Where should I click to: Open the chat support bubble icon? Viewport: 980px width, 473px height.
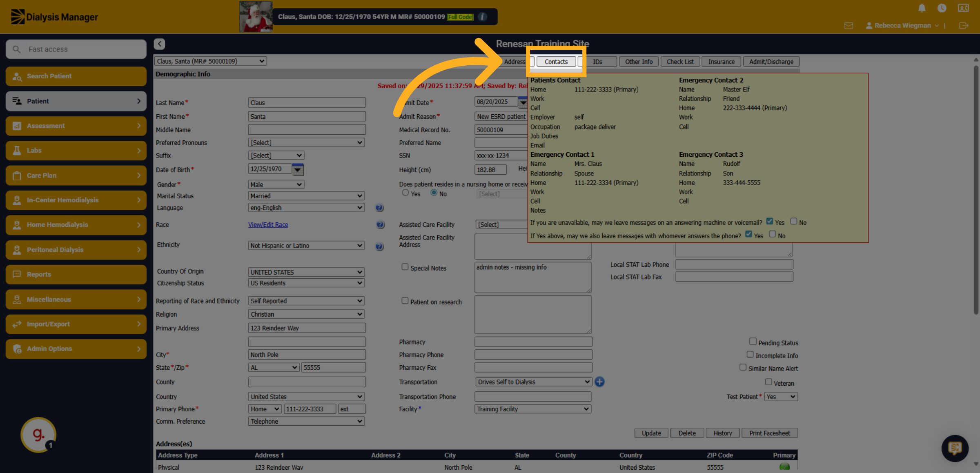coord(955,448)
